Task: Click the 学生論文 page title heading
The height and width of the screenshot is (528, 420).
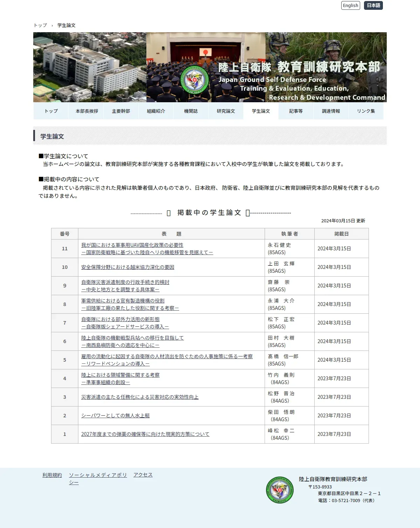Action: (52, 137)
